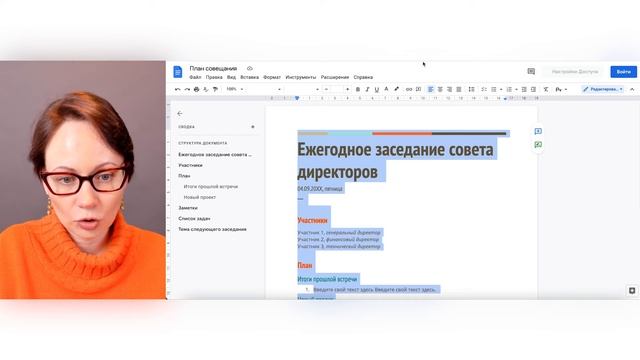Image resolution: width=640 pixels, height=360 pixels.
Task: Increase the font size
Action: coord(347,89)
